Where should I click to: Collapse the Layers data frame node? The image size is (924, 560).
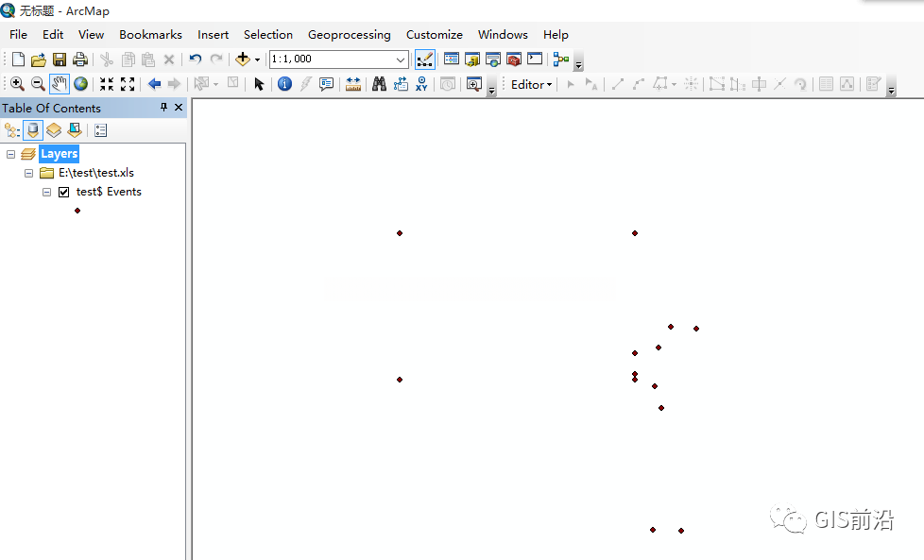pyautogui.click(x=10, y=154)
